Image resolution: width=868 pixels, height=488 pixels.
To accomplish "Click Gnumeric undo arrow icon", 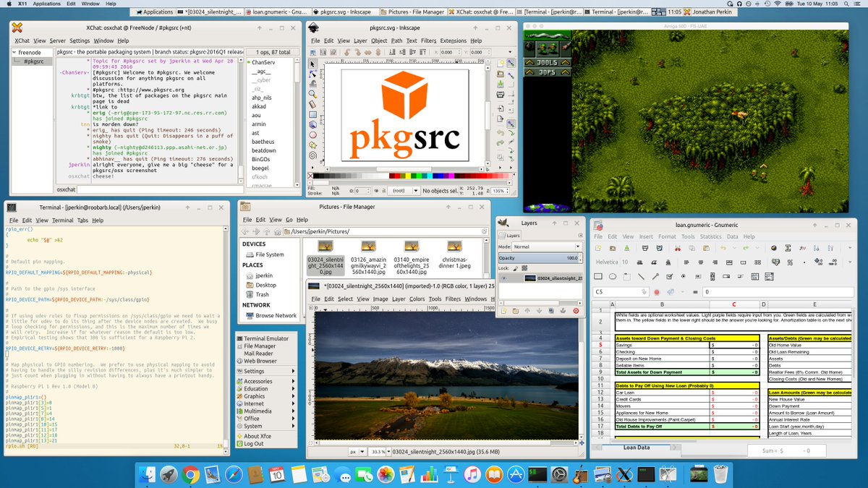I will pos(724,248).
